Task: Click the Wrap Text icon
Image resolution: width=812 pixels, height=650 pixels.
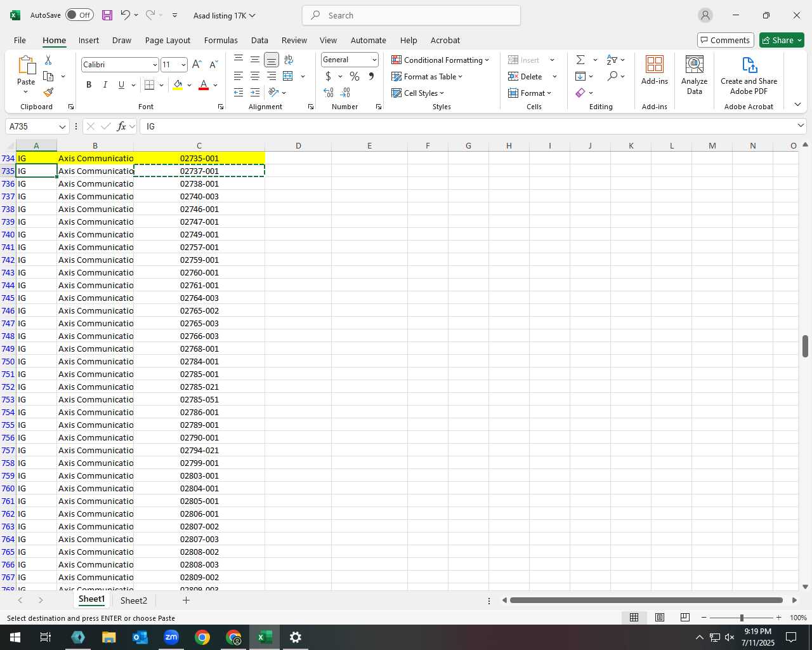Action: pos(289,60)
